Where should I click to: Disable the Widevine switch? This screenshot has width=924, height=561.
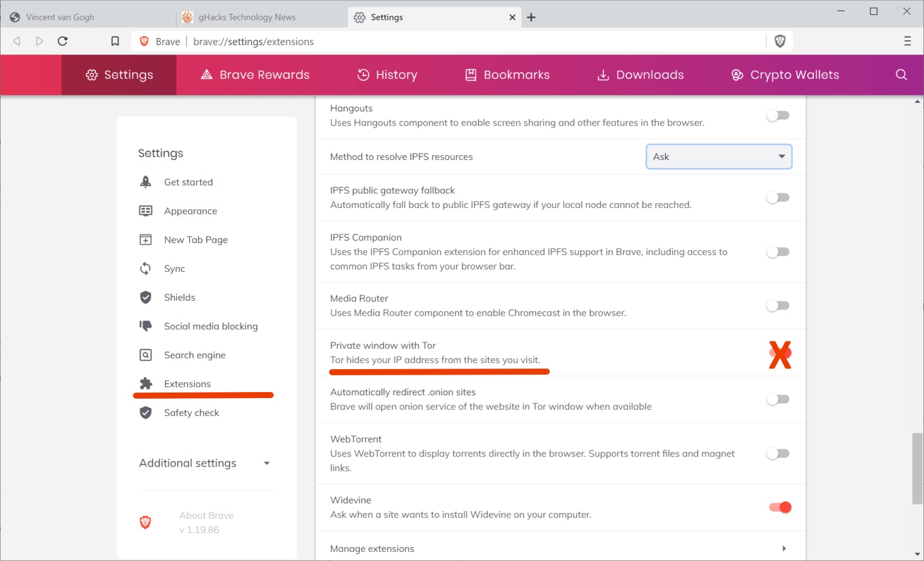[x=780, y=507]
